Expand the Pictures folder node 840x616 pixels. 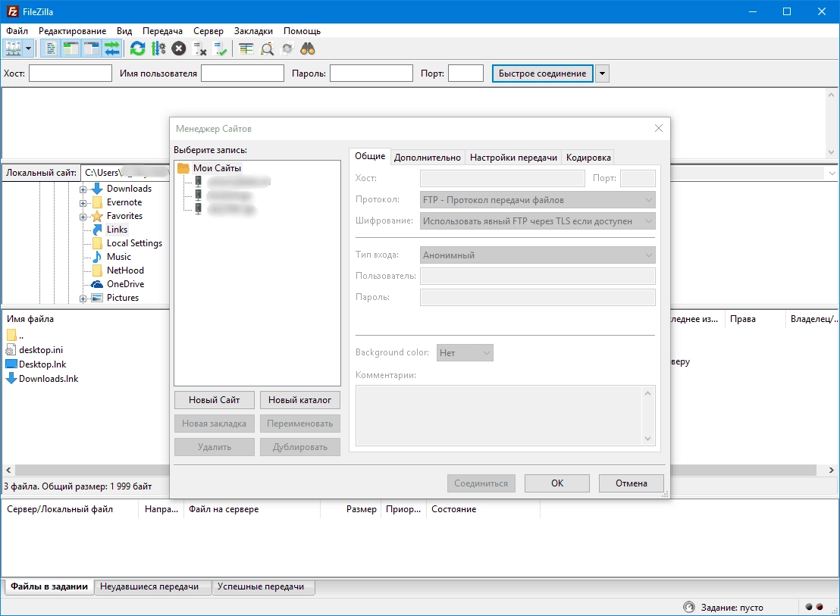83,299
